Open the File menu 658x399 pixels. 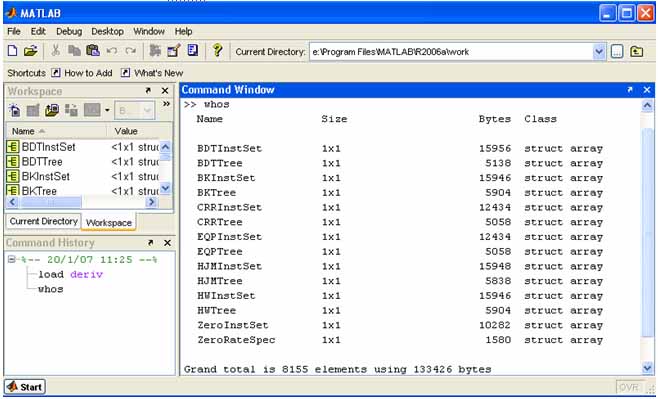13,31
